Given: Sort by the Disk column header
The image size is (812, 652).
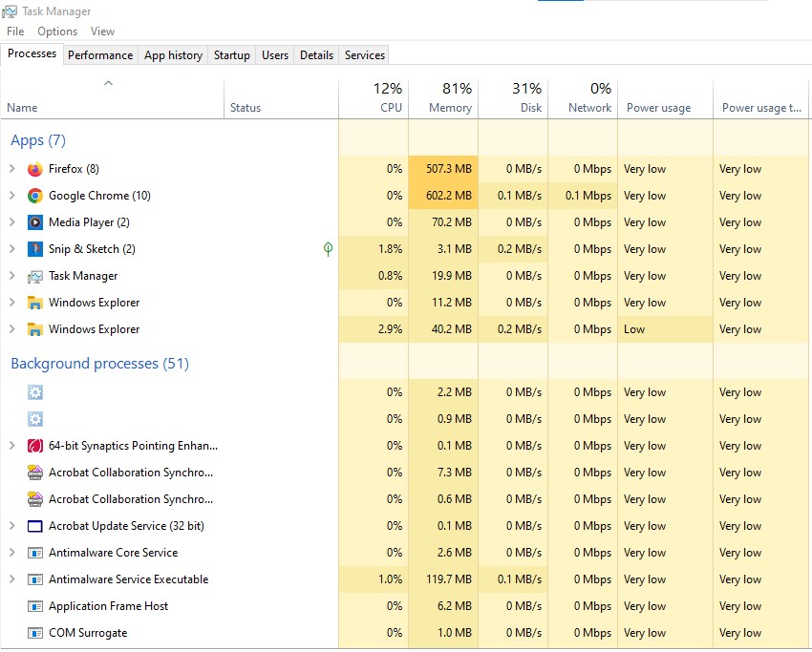Looking at the screenshot, I should (x=513, y=98).
